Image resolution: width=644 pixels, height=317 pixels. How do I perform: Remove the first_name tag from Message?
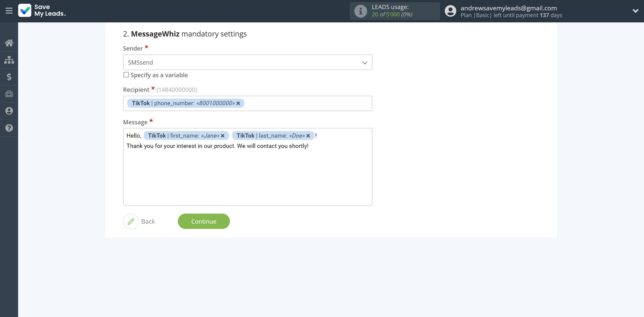pos(223,136)
